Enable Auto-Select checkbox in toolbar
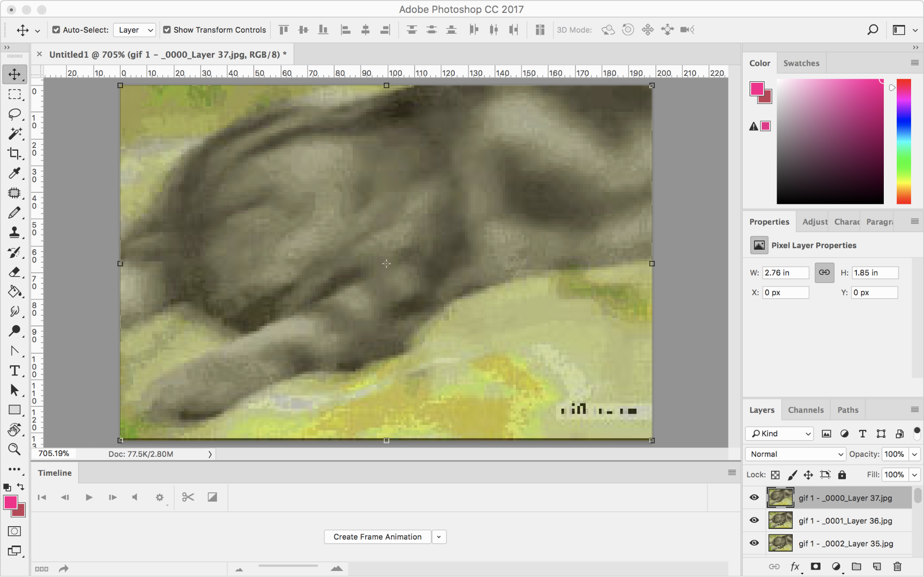 (x=56, y=29)
